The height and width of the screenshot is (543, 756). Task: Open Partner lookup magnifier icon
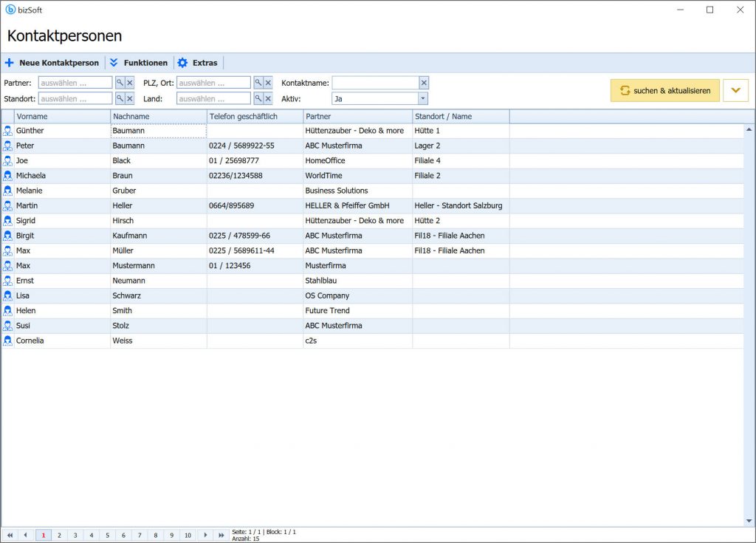[x=120, y=83]
